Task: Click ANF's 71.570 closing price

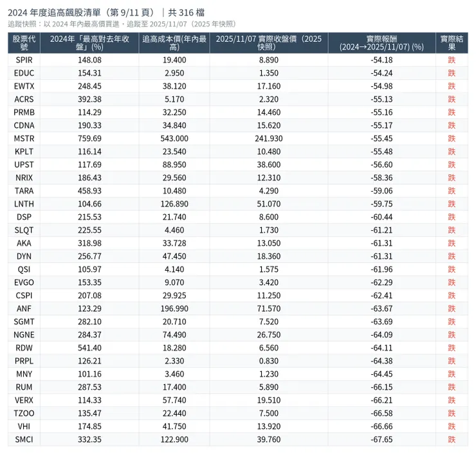Action: (x=269, y=308)
